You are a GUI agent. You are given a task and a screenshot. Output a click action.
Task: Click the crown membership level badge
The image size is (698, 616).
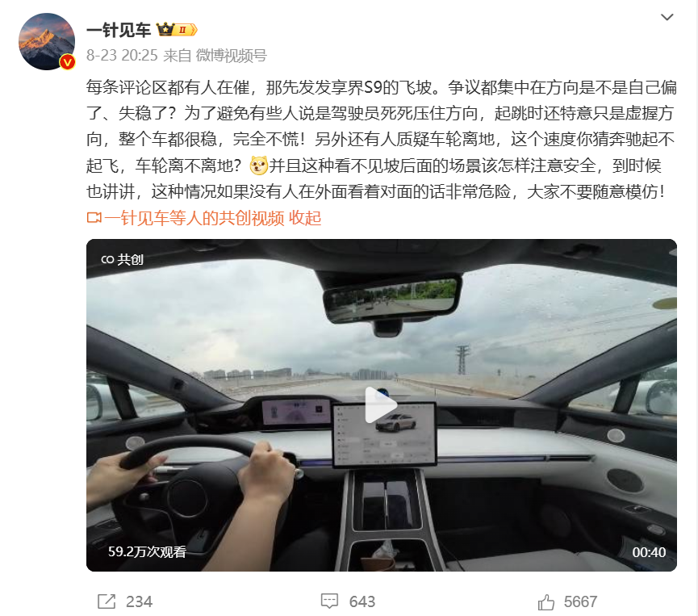pos(177,30)
